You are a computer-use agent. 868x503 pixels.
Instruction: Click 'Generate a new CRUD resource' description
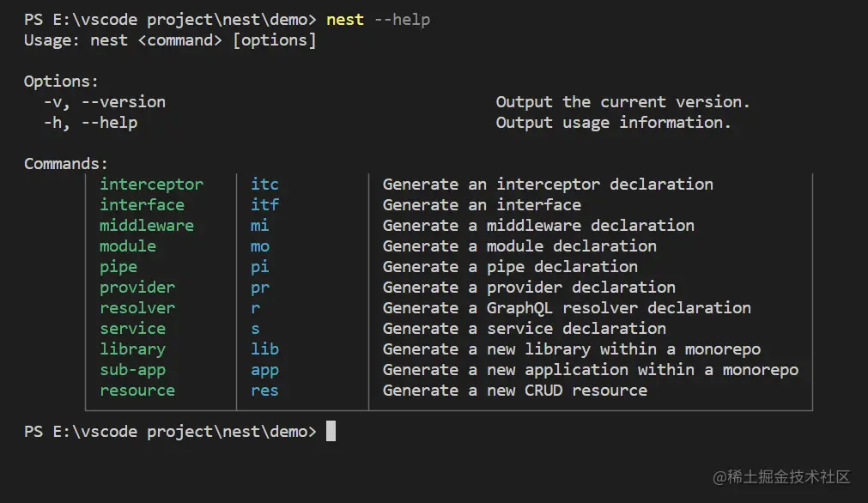515,390
